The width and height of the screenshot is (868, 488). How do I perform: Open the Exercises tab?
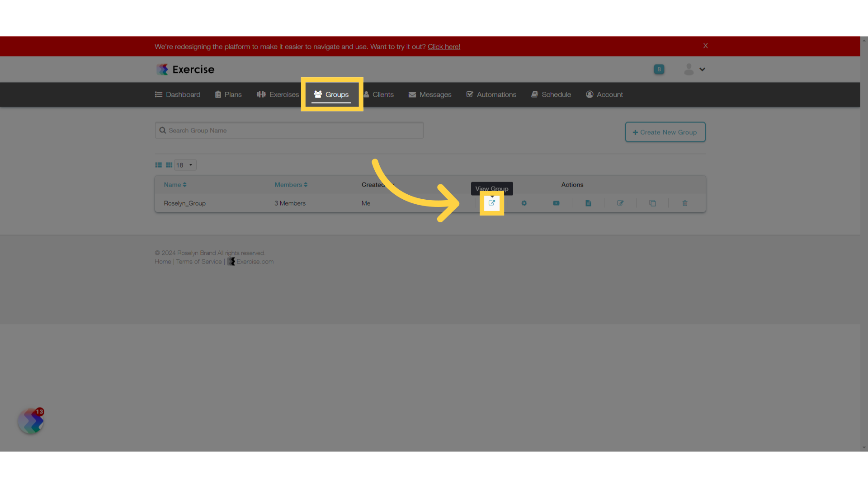(x=278, y=94)
